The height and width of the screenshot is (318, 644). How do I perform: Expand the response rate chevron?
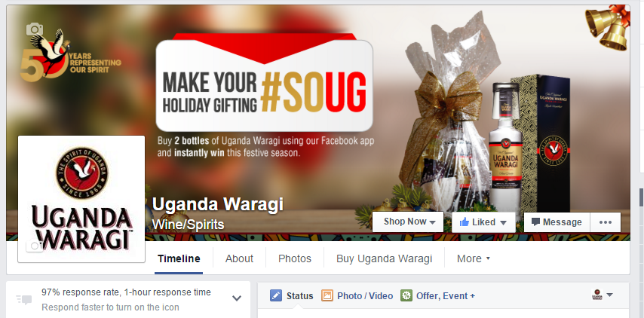tap(237, 298)
